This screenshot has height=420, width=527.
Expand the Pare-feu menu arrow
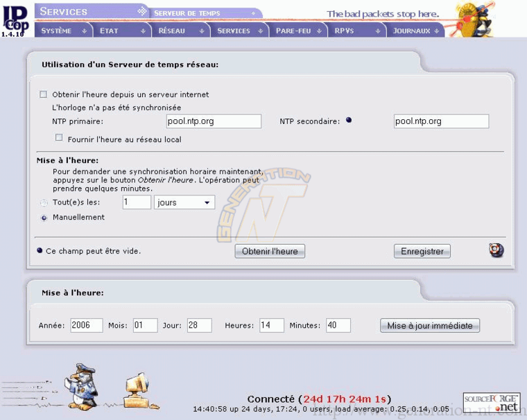[319, 31]
